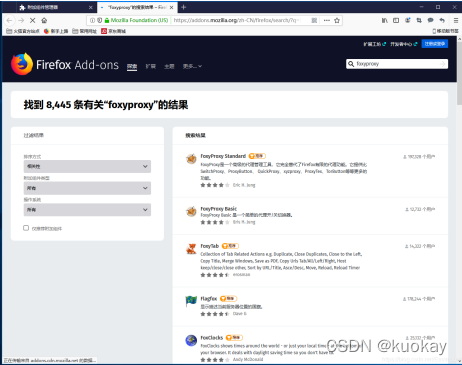The image size is (462, 365).
Task: Click the green padlock security icon
Action: coord(107,20)
